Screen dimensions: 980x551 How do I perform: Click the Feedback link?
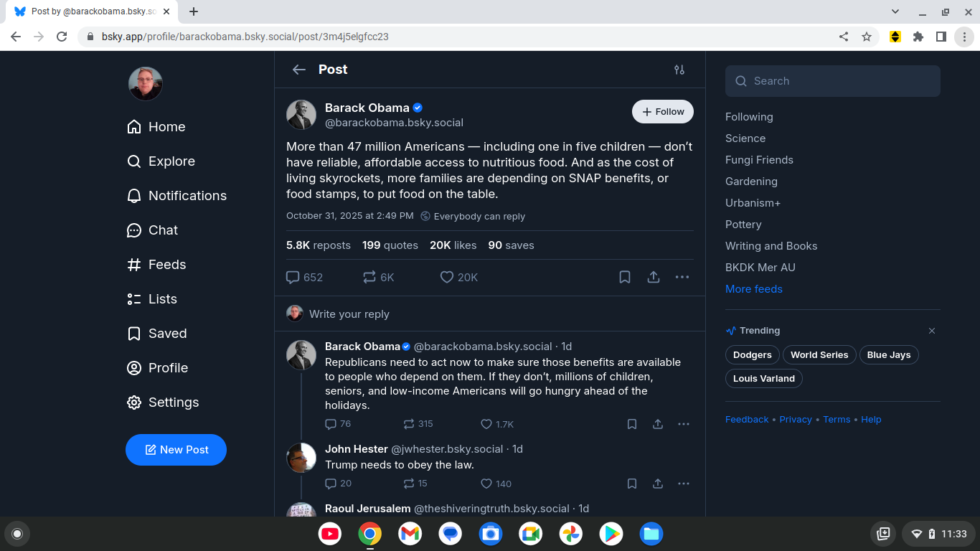point(747,420)
